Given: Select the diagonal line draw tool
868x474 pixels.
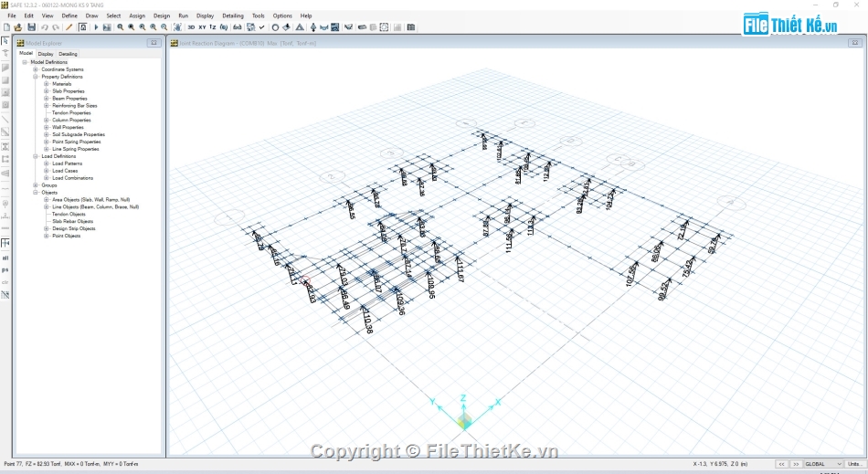Looking at the screenshot, I should [5, 120].
